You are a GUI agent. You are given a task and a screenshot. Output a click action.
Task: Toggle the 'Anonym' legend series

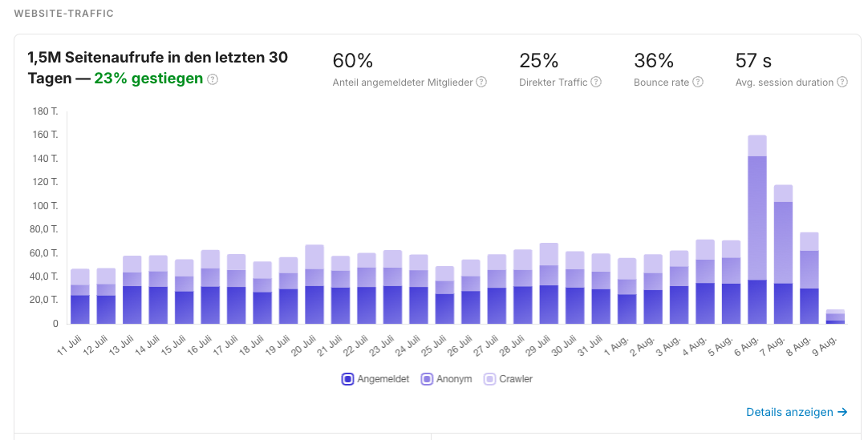447,378
